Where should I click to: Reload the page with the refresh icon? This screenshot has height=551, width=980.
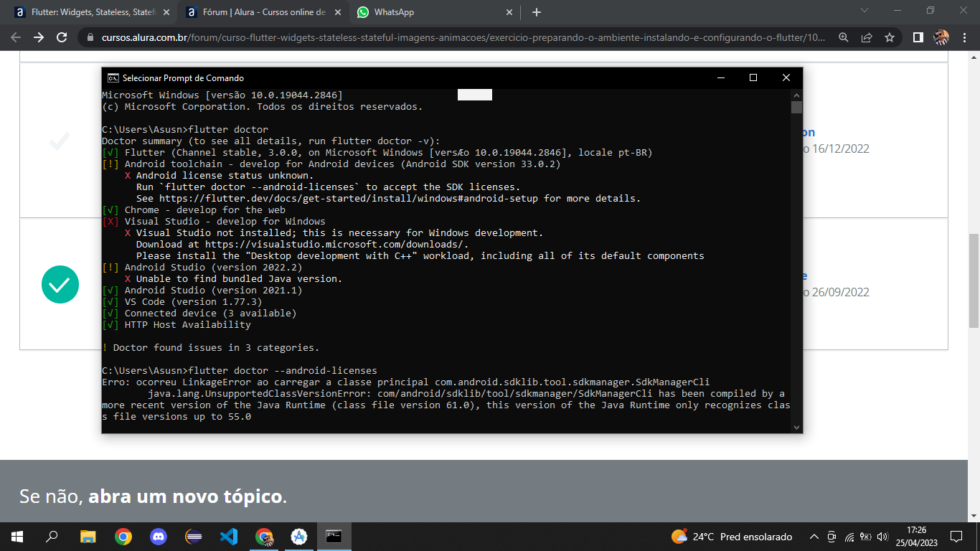pyautogui.click(x=62, y=37)
